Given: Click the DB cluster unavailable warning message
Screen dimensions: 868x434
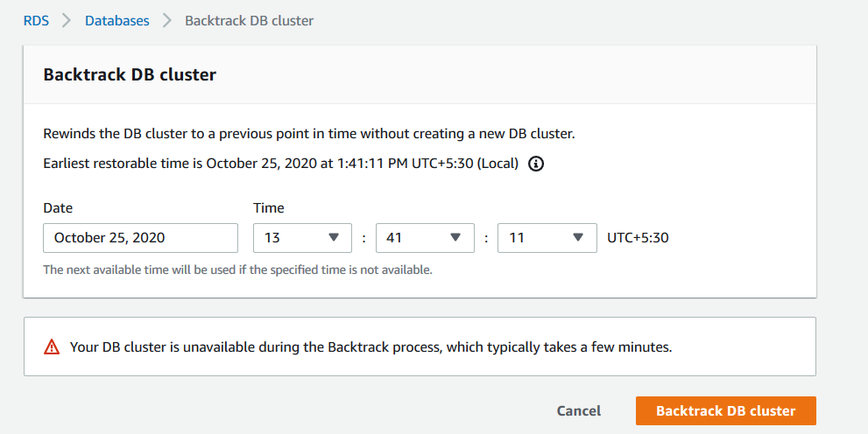Looking at the screenshot, I should click(x=370, y=347).
